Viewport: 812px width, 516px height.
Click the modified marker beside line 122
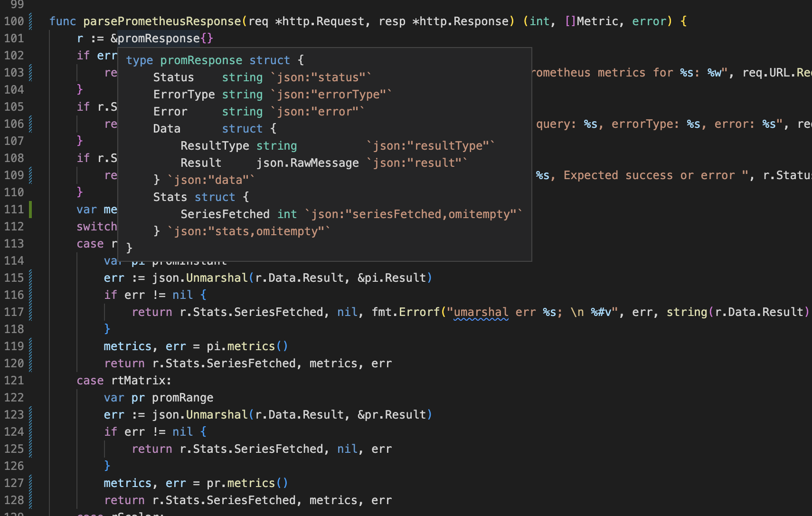30,397
